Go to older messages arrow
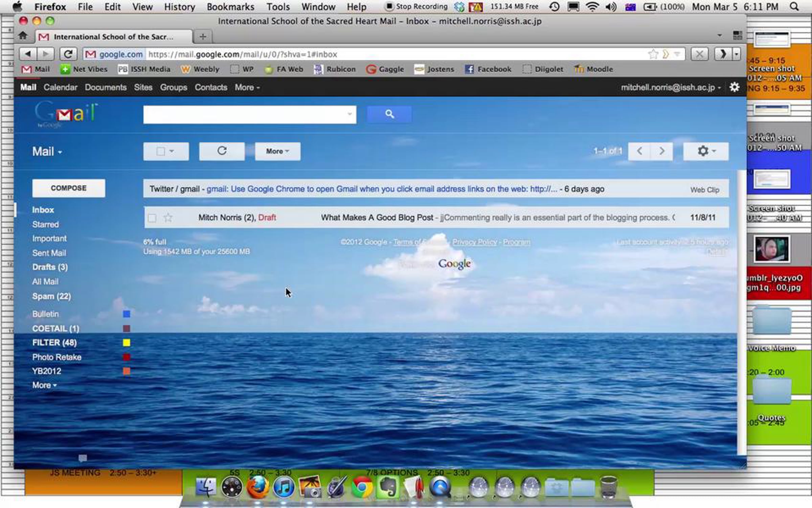Viewport: 812px width, 508px height. tap(662, 151)
